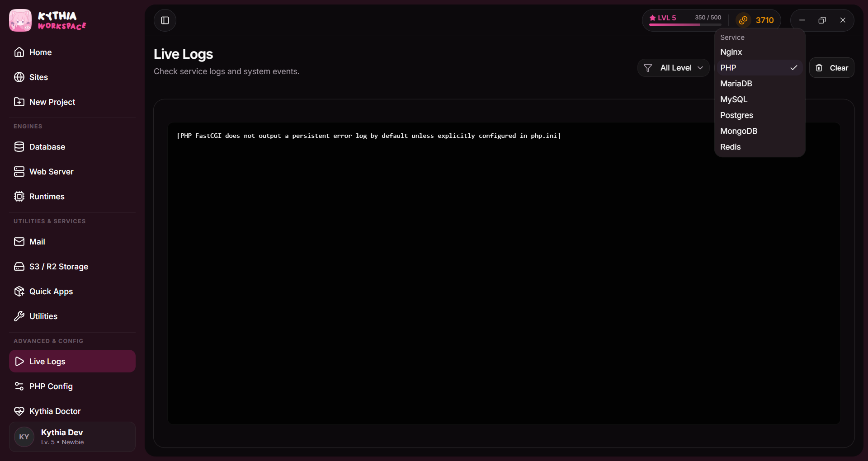This screenshot has height=461, width=868.
Task: Open the All Level filter dropdown
Action: (x=673, y=68)
